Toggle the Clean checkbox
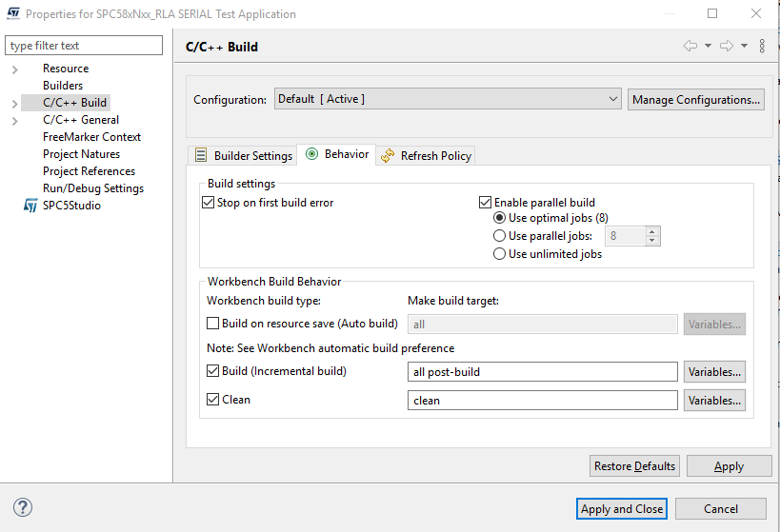This screenshot has width=780, height=532. [213, 400]
